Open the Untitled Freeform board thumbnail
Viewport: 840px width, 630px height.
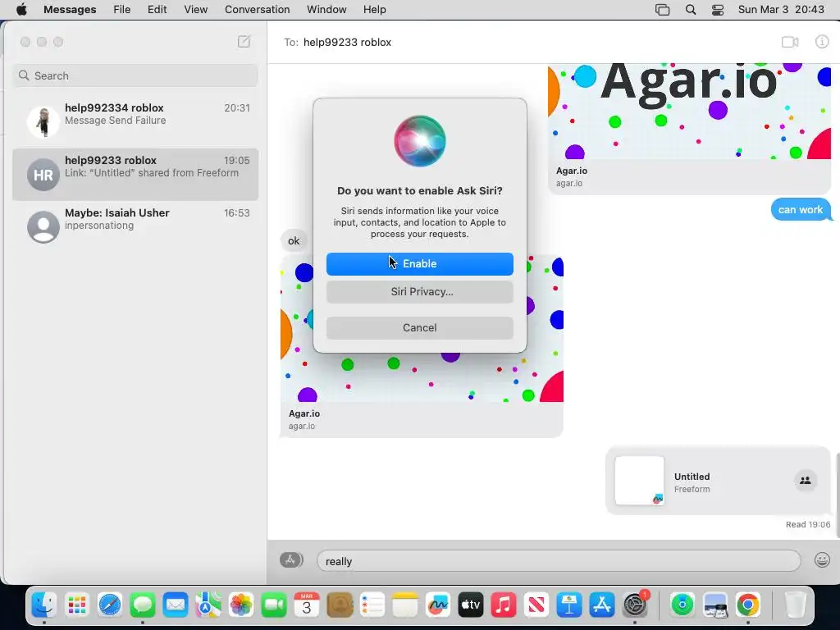click(639, 481)
